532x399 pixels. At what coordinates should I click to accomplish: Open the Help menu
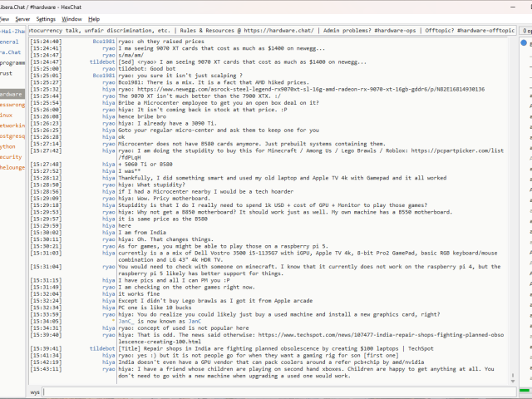tap(94, 19)
